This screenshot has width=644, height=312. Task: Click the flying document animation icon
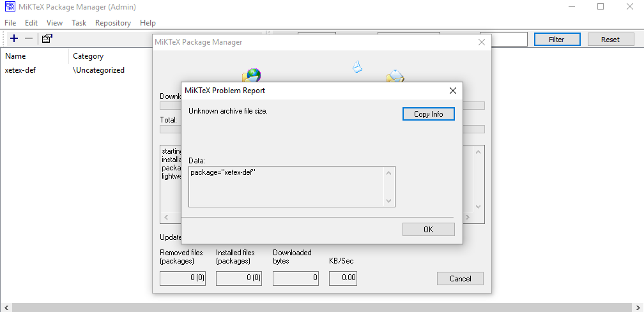(357, 67)
